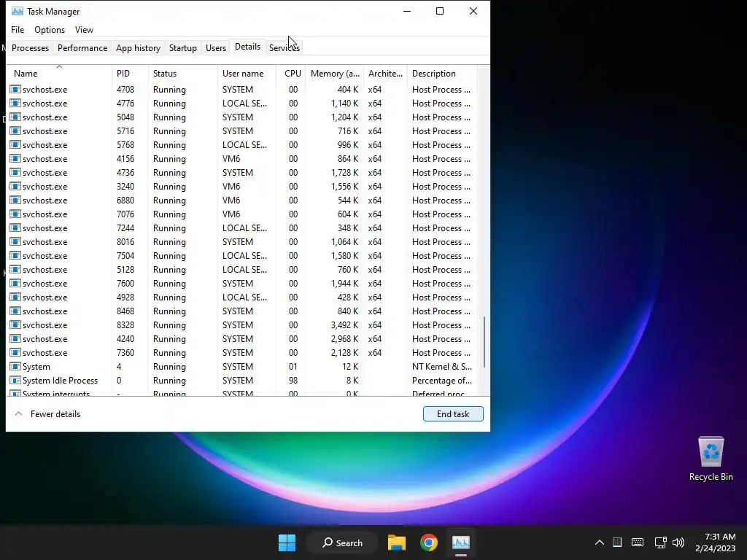Sort by the Description column header

[442, 74]
